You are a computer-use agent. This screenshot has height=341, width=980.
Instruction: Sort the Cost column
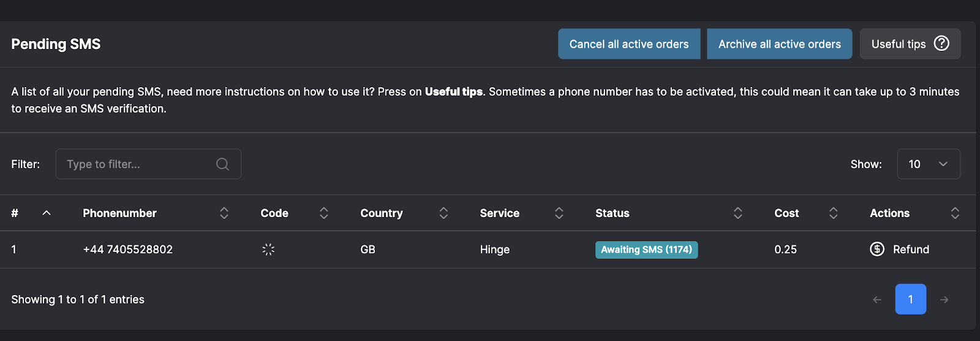coord(834,213)
